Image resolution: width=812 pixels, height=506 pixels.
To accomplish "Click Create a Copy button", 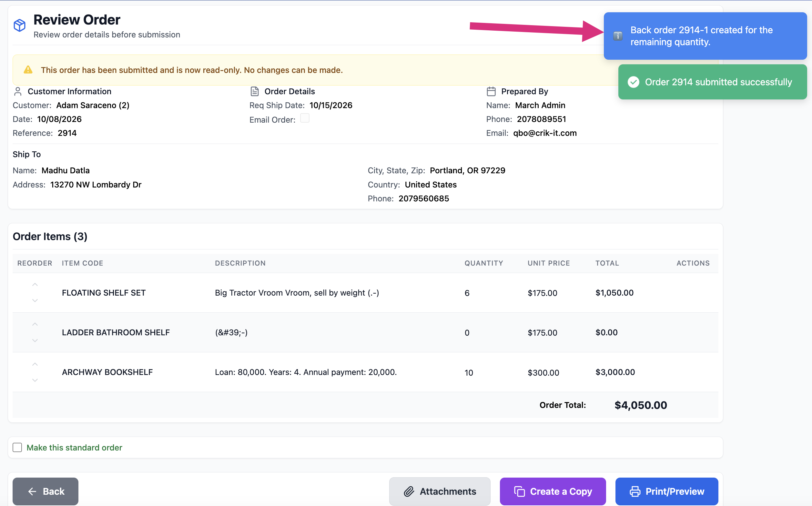I will pos(553,491).
